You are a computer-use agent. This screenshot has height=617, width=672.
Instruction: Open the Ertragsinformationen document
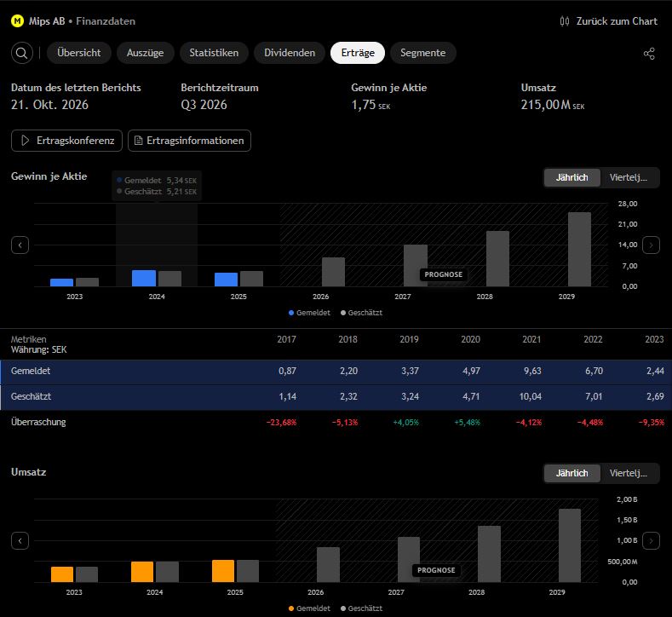tap(189, 141)
